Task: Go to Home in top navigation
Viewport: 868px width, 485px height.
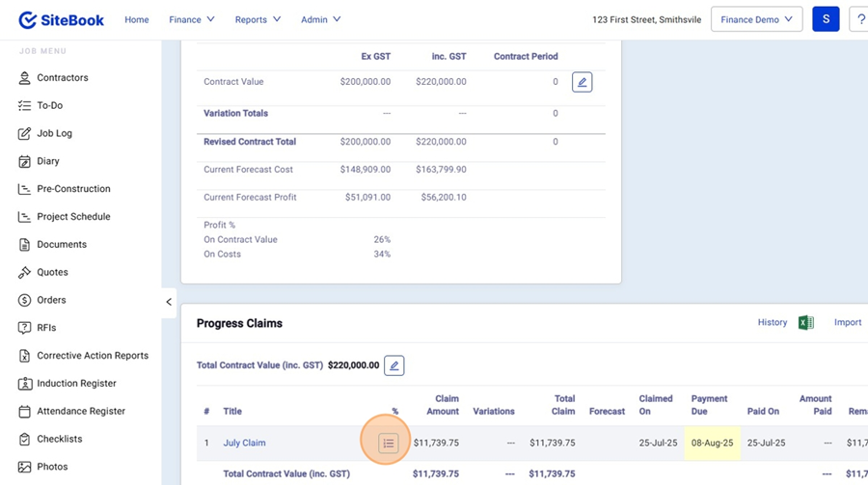Action: (137, 19)
